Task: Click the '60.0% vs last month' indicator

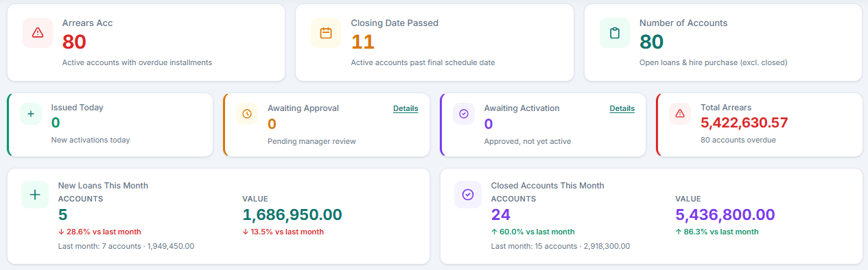Action: pyautogui.click(x=533, y=232)
